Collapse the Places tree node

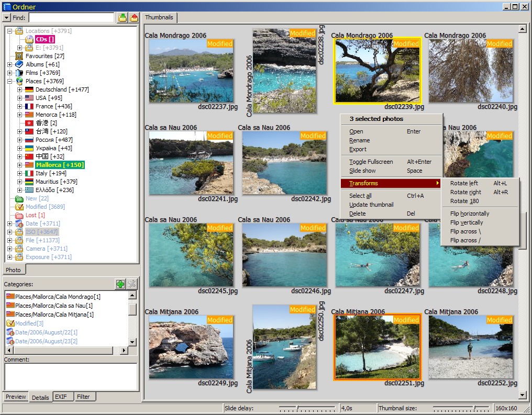(9, 81)
